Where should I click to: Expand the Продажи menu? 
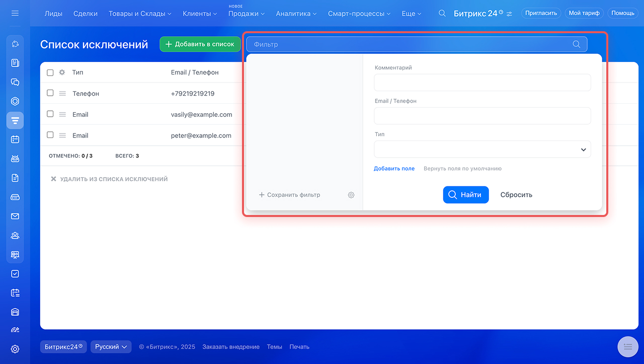click(x=247, y=14)
